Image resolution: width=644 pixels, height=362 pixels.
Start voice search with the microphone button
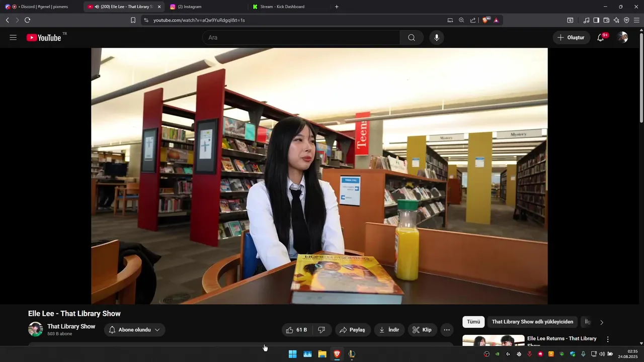[437, 38]
